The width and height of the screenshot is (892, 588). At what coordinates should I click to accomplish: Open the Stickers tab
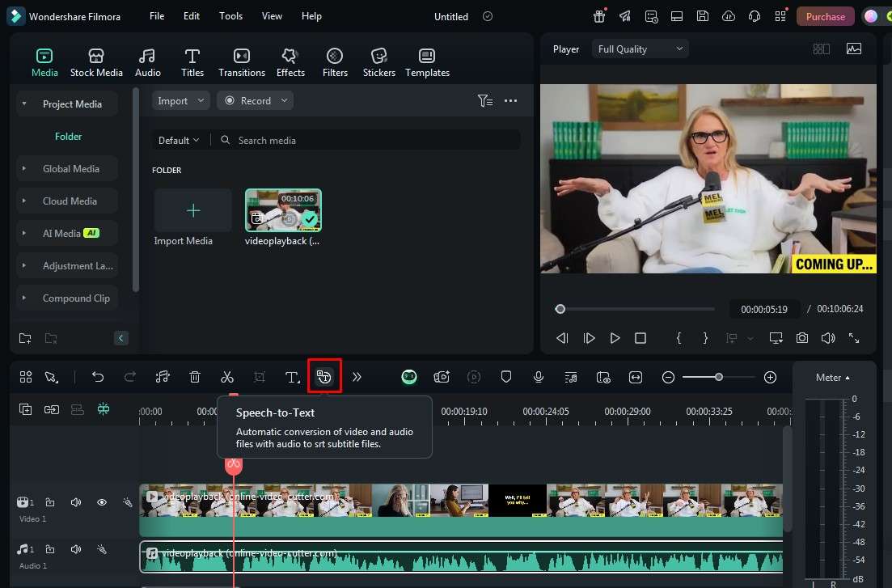pos(378,62)
